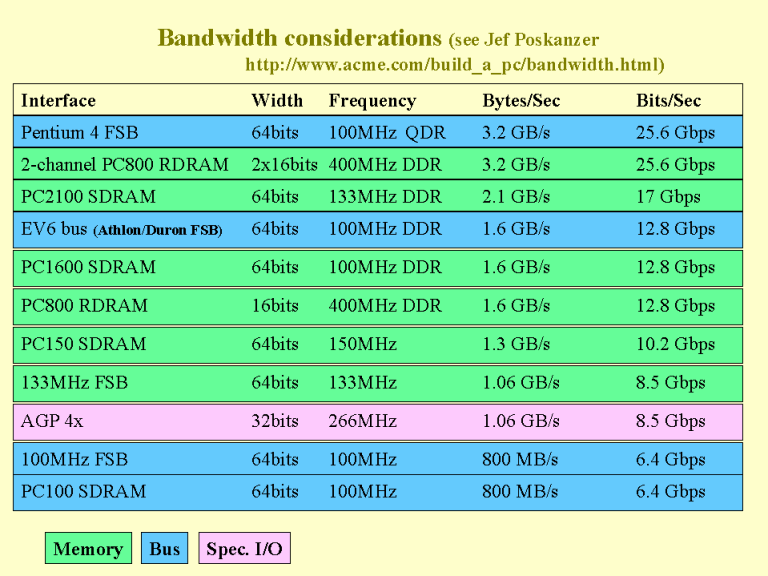
Task: Click the 133MHz DDR frequency cell
Action: [x=385, y=197]
